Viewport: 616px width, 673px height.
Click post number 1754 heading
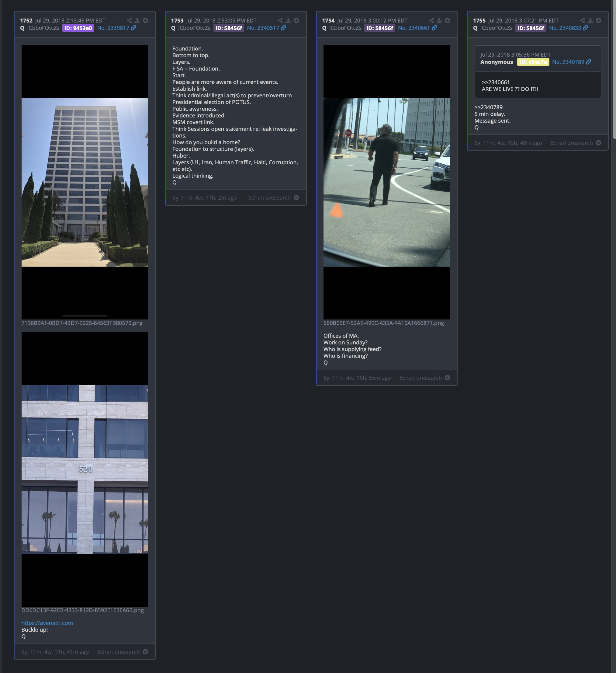[328, 21]
